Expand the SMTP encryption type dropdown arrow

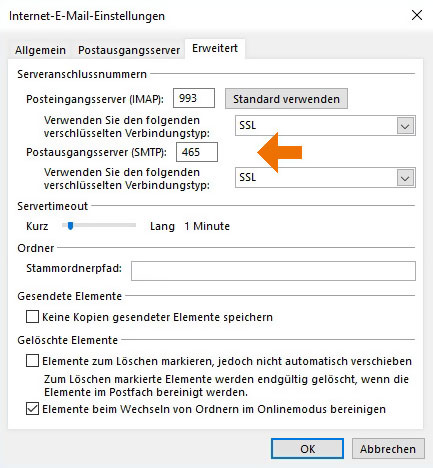[x=405, y=178]
